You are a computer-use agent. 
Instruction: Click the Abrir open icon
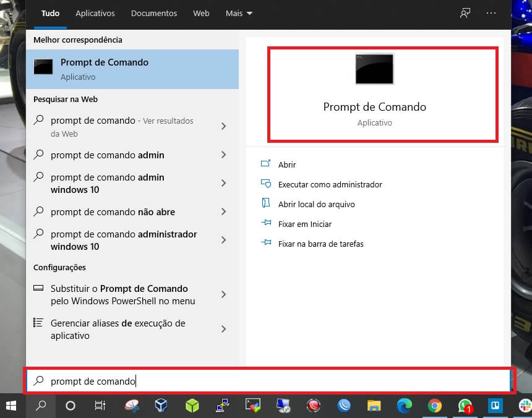tap(265, 164)
